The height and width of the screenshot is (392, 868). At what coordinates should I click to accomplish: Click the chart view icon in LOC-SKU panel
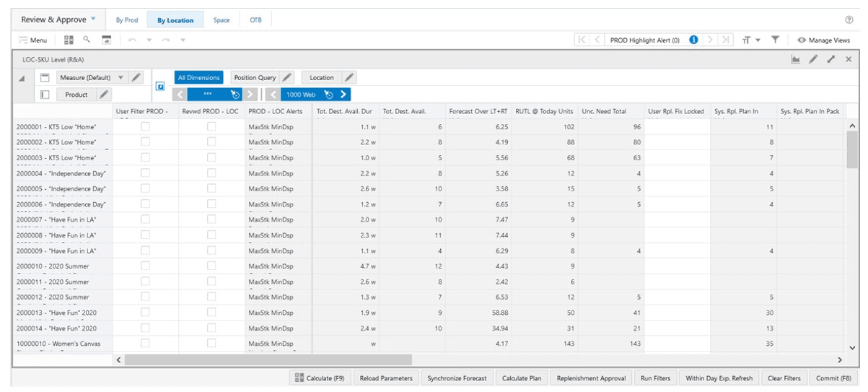pos(796,59)
